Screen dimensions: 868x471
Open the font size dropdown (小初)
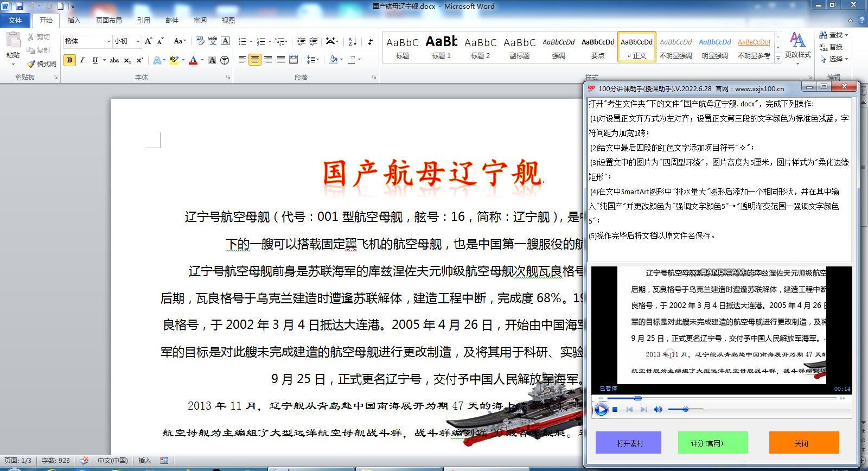(x=138, y=41)
